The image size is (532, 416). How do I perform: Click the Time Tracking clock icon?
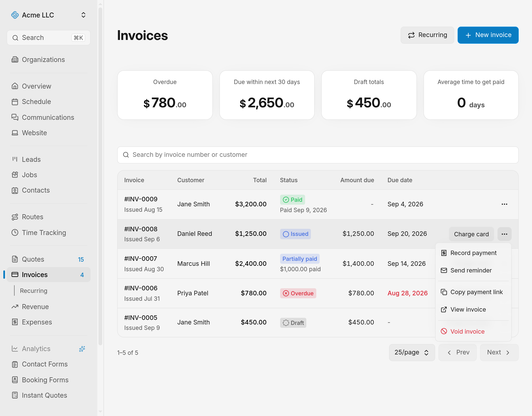[x=15, y=232]
